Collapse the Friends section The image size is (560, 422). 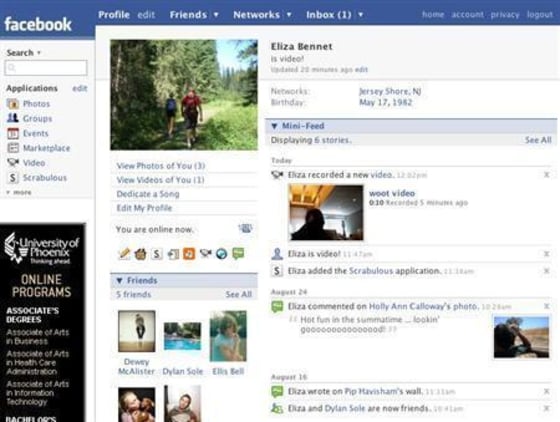pyautogui.click(x=120, y=281)
